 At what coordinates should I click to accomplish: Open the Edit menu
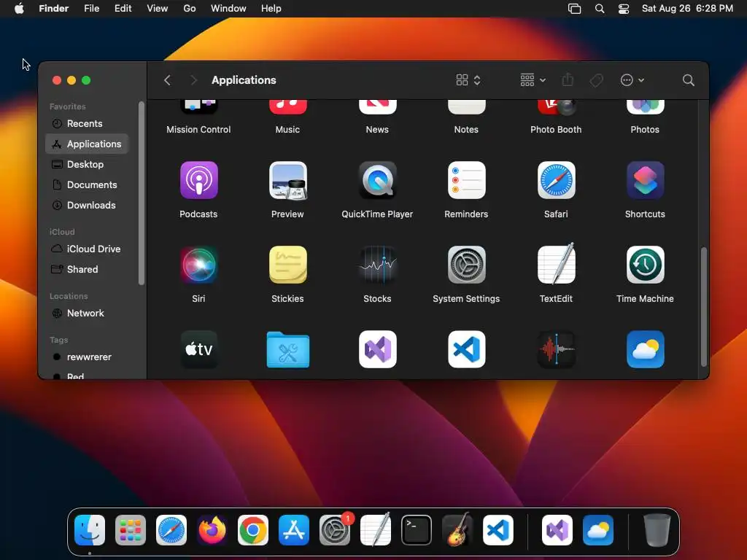pyautogui.click(x=123, y=9)
